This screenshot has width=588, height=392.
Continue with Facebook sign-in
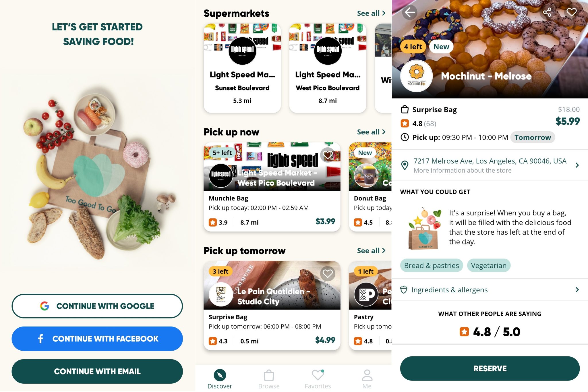pos(97,339)
